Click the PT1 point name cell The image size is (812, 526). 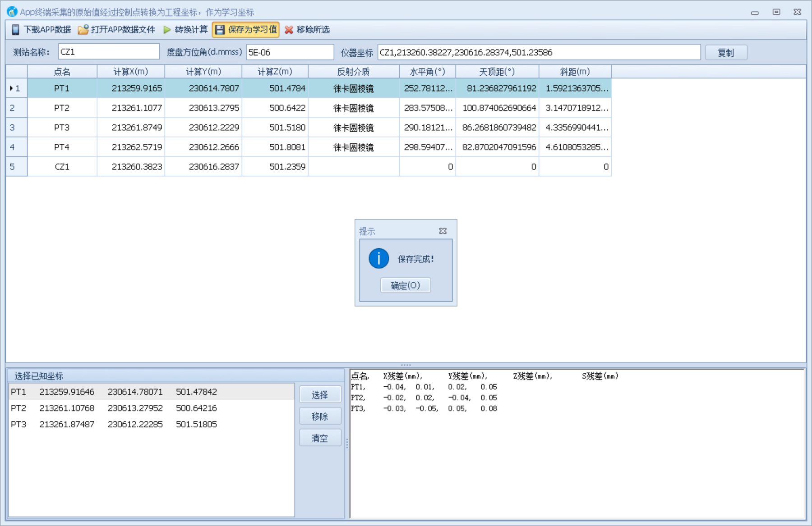[x=62, y=88]
